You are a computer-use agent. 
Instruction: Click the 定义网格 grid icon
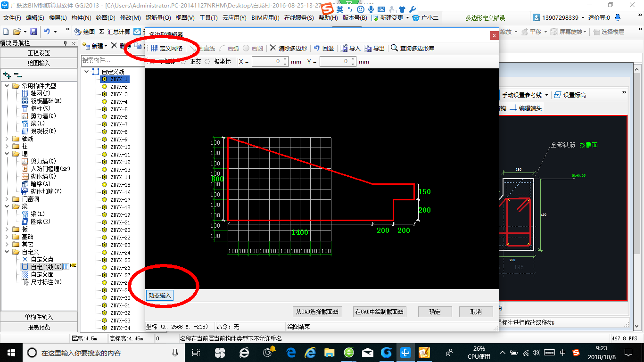(154, 48)
